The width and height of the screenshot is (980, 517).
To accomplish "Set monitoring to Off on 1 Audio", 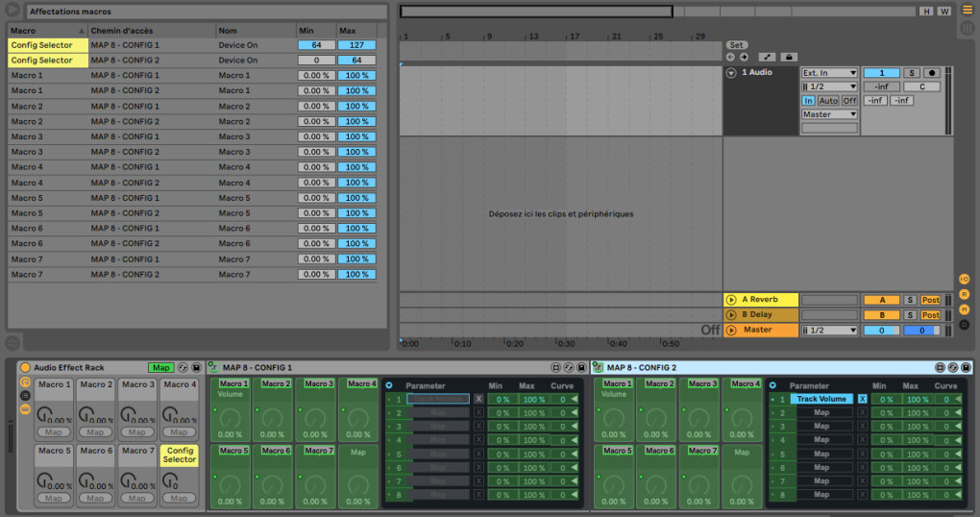I will click(x=848, y=101).
